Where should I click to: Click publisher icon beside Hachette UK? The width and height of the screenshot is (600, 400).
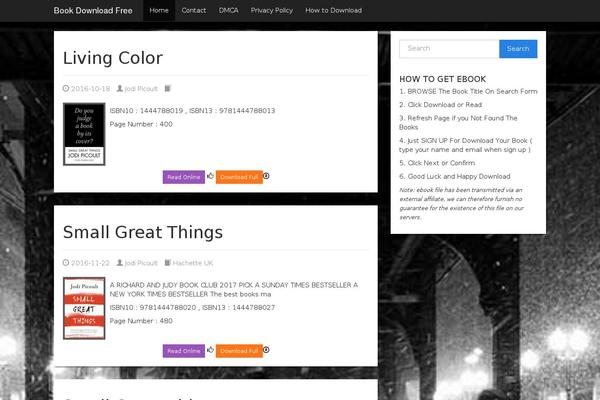point(168,263)
